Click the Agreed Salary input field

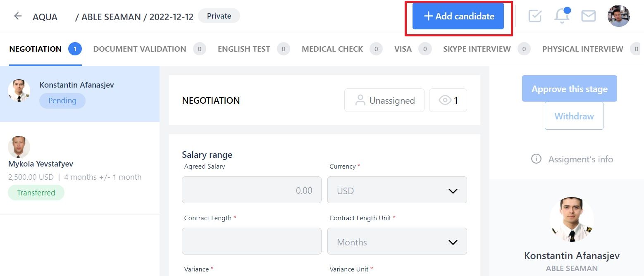252,190
